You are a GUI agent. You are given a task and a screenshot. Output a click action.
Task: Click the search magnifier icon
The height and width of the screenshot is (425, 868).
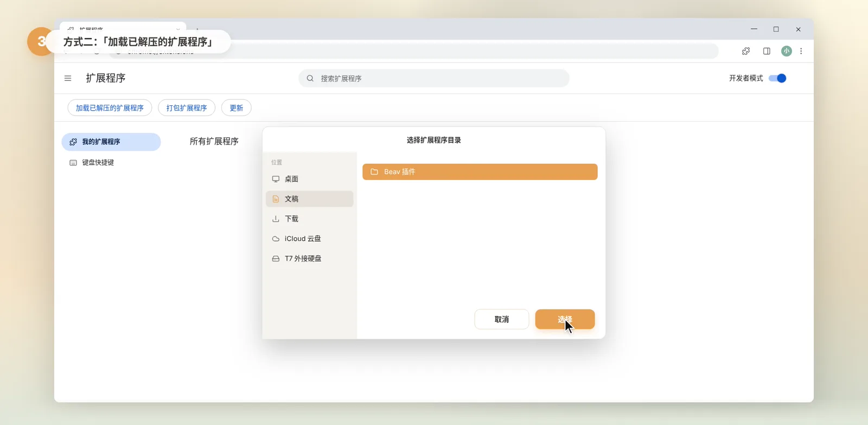(x=310, y=78)
